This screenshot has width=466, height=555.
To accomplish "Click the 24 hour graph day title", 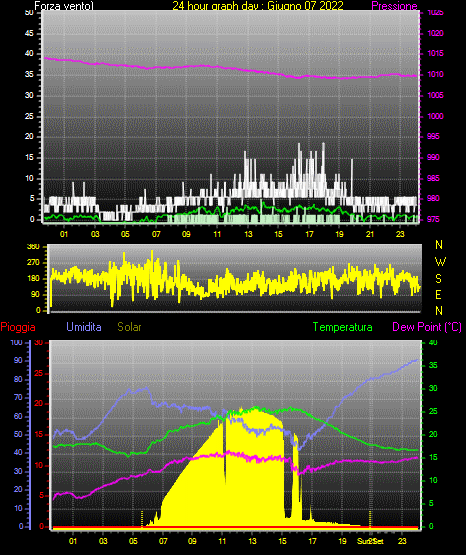I will [x=258, y=6].
